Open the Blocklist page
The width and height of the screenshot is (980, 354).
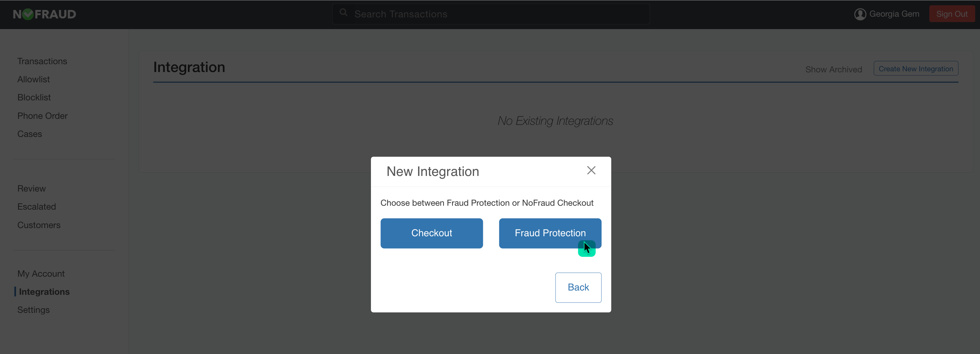pos(33,98)
